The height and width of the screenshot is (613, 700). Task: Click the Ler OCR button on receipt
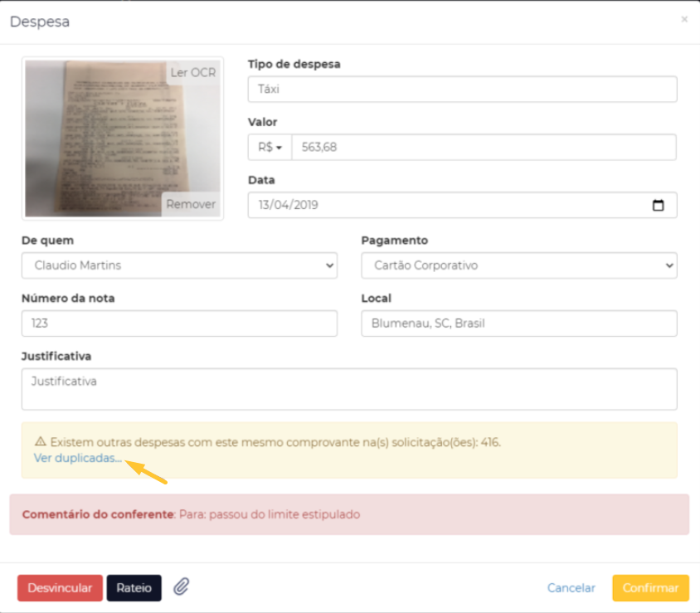tap(193, 72)
